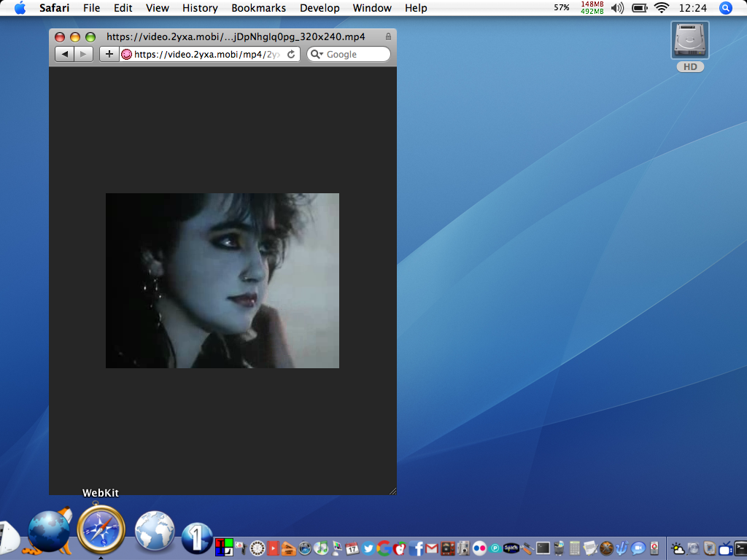
Task: Open the Help menu
Action: point(416,8)
